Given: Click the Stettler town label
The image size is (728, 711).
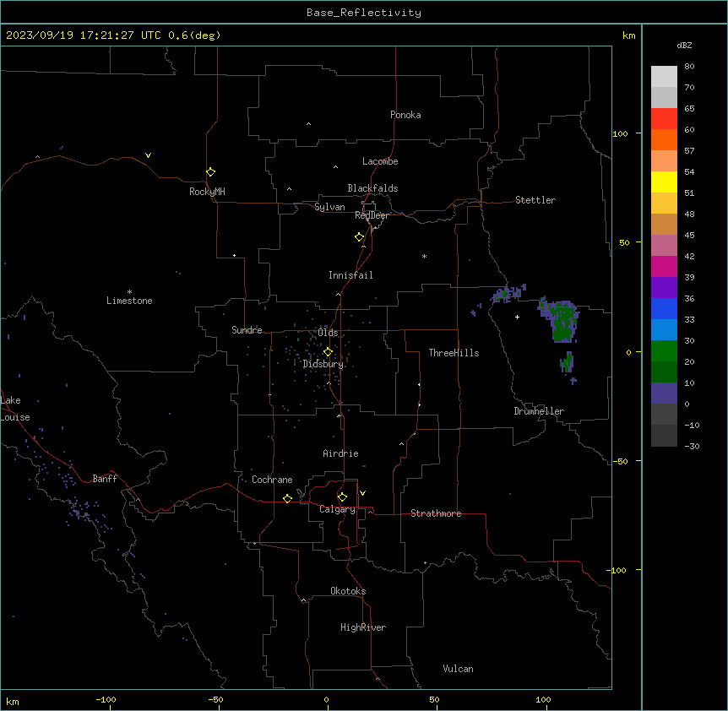Looking at the screenshot, I should 535,200.
